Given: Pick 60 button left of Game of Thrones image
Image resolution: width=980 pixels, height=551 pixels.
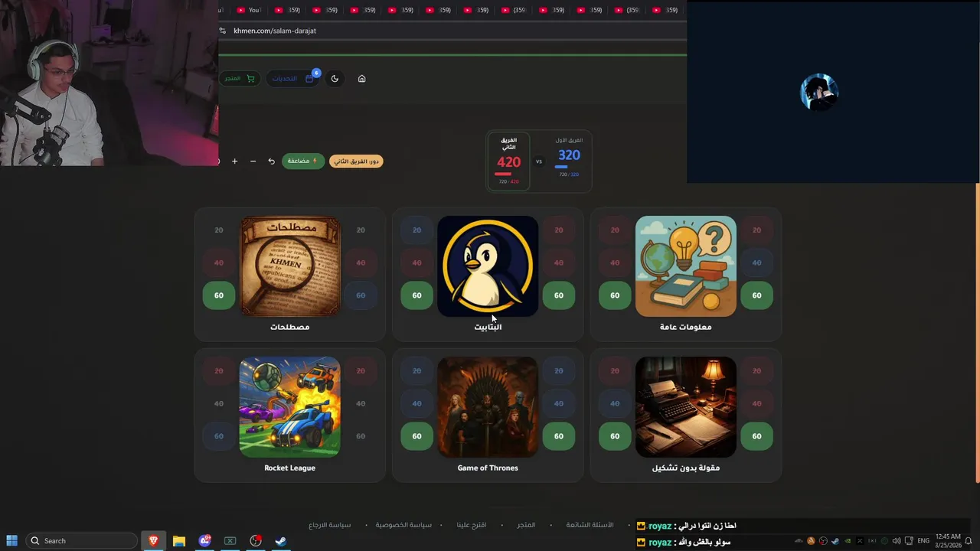Looking at the screenshot, I should point(416,436).
